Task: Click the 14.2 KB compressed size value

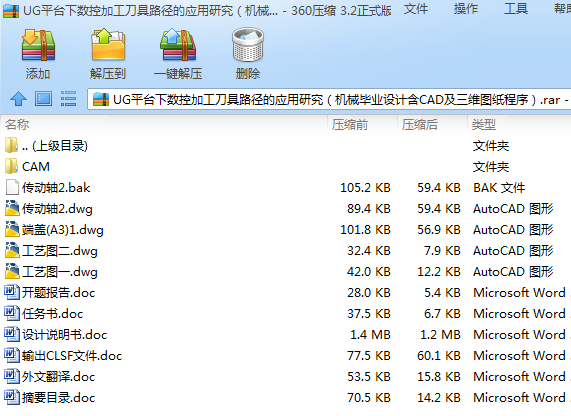Action: 439,397
